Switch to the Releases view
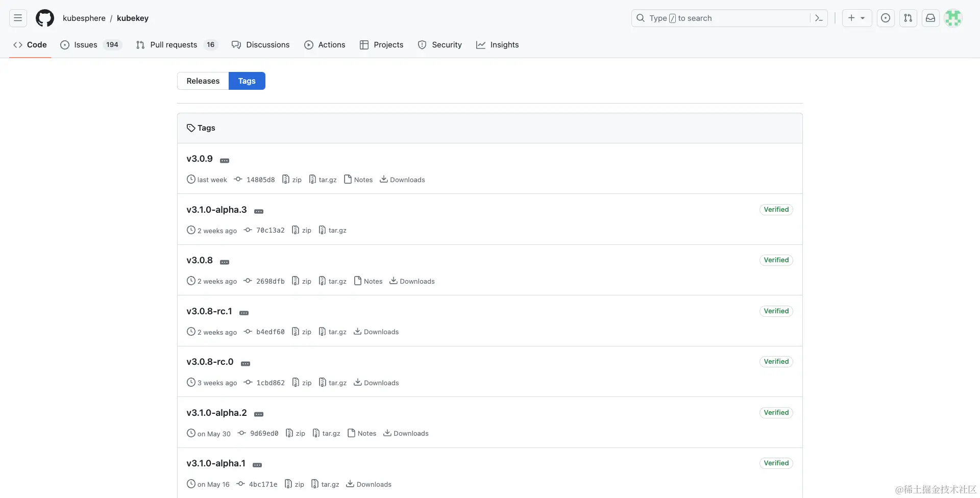The image size is (980, 498). pos(203,81)
